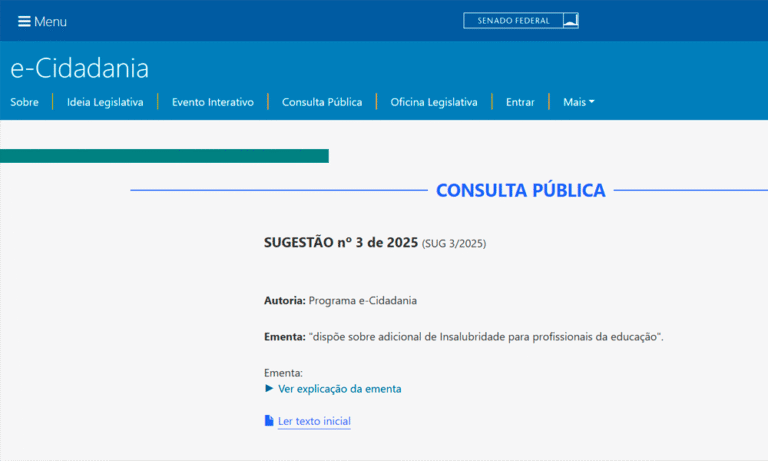The width and height of the screenshot is (768, 461).
Task: Click the Senado Federal button
Action: 521,21
